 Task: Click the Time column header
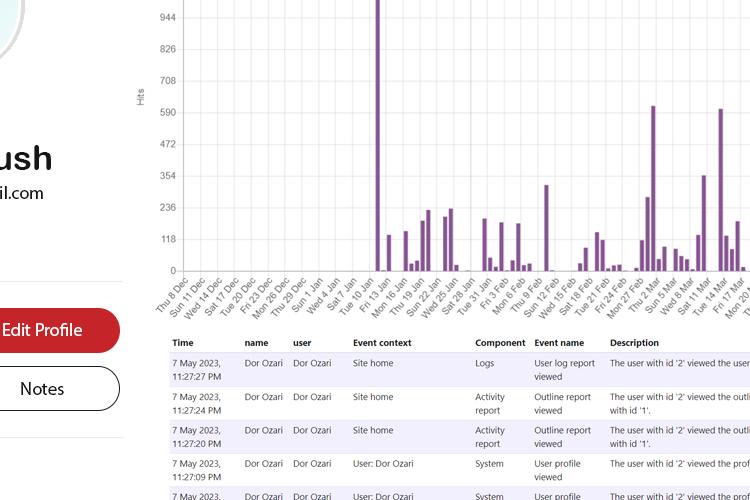pos(183,343)
